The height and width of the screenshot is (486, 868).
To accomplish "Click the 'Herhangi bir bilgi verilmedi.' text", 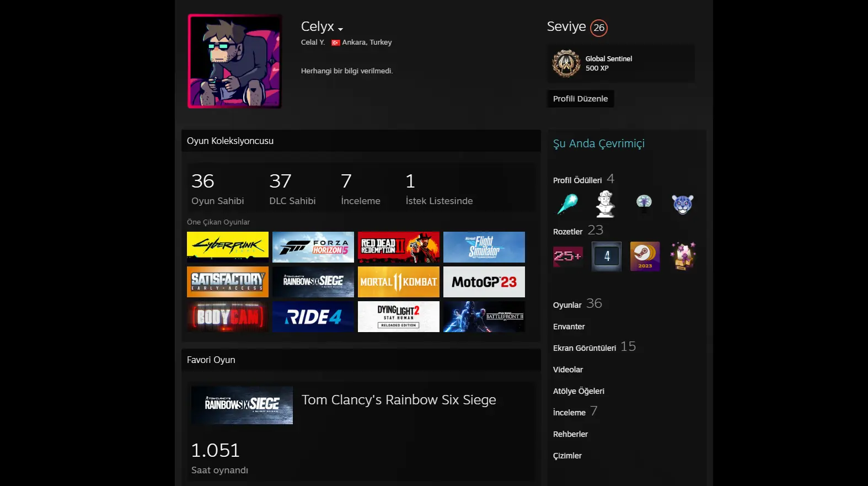I will coord(347,71).
